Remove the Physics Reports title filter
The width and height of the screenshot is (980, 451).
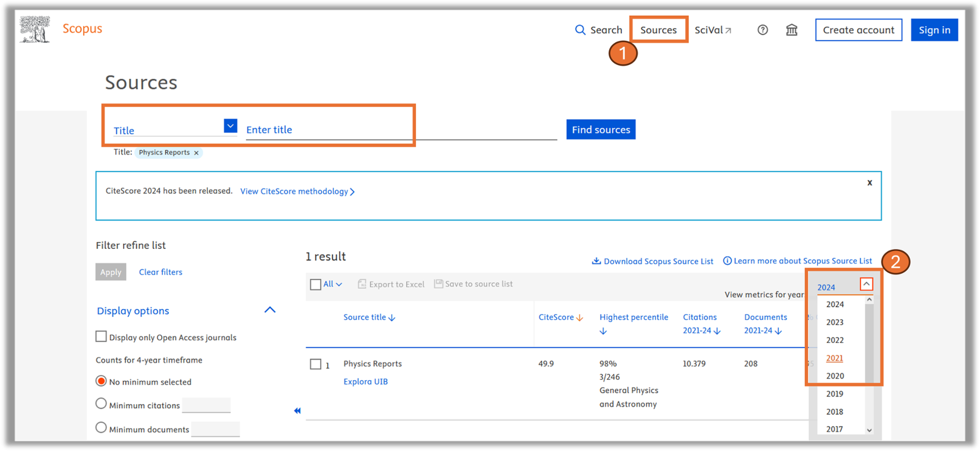(x=197, y=153)
